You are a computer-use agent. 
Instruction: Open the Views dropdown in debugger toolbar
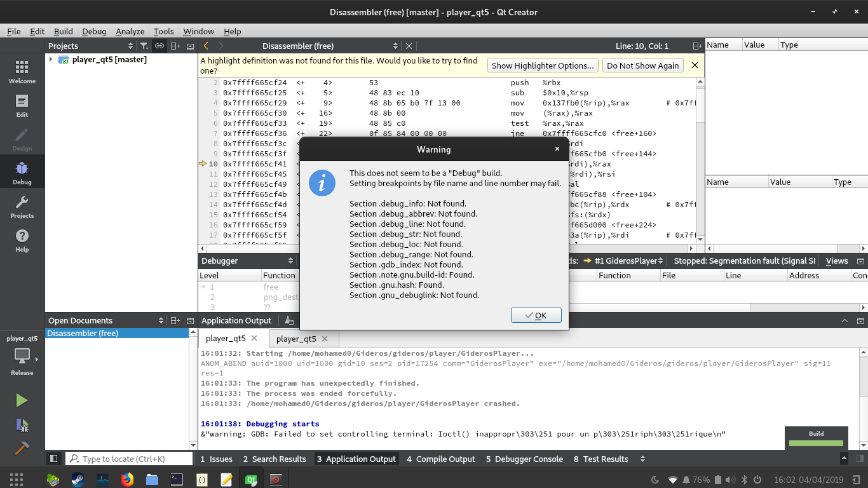(837, 261)
